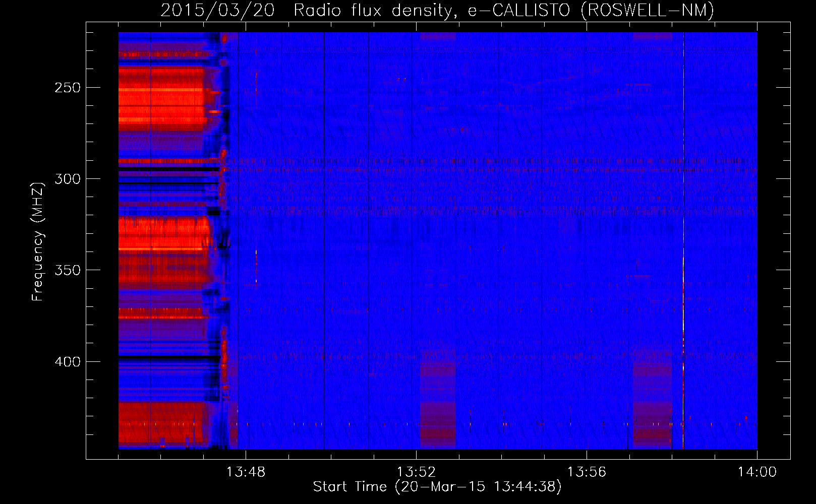The image size is (816, 504).
Task: Click the 13:52 time tick label
Action: point(416,472)
